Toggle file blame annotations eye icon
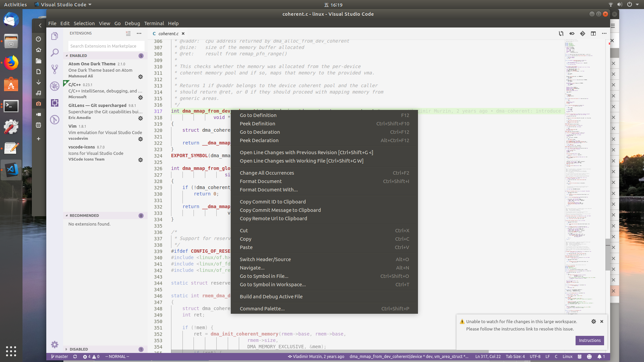644x362 pixels. [572, 34]
